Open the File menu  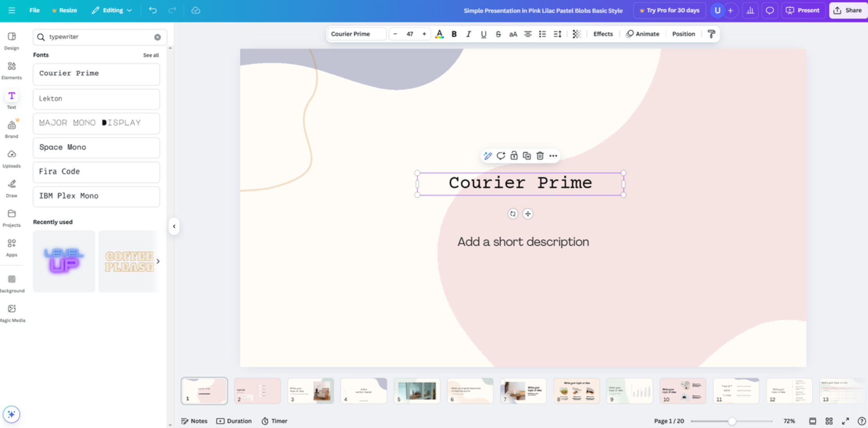tap(34, 10)
